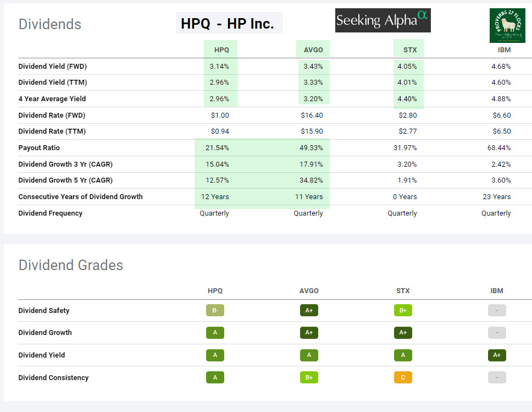Click AVGO's B+ Dividend Consistency grade badge
The height and width of the screenshot is (412, 532).
(309, 377)
